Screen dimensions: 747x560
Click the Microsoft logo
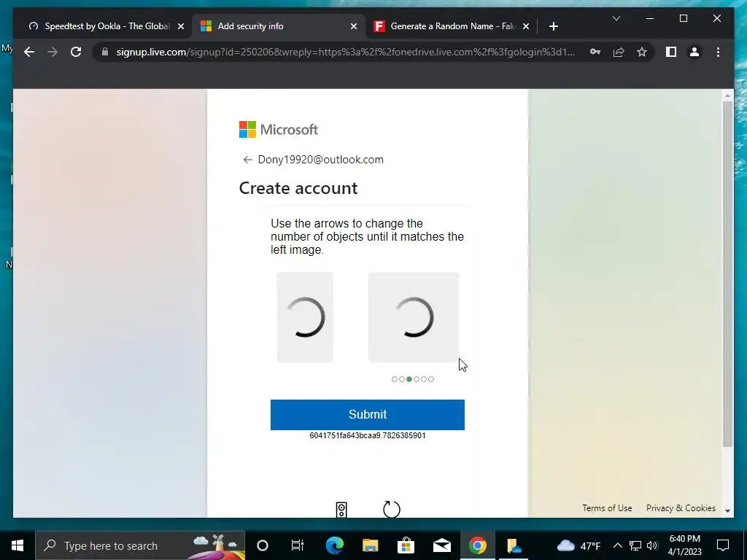279,130
